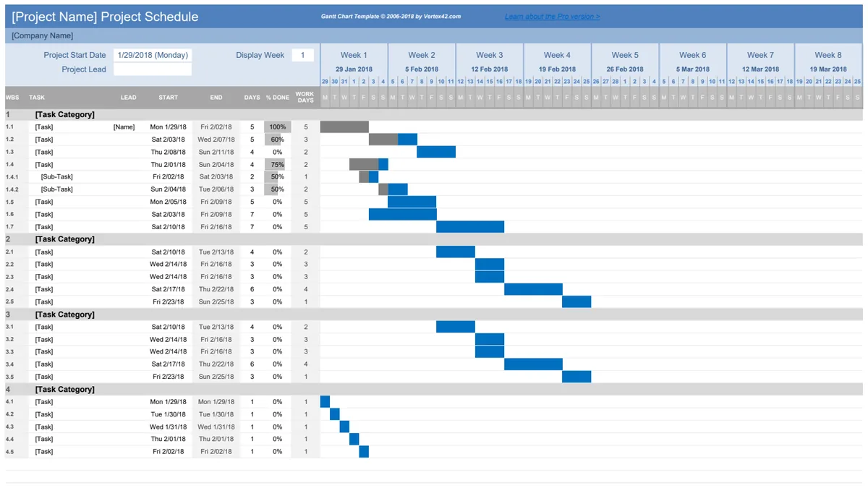
Task: Click the START column header
Action: (168, 97)
